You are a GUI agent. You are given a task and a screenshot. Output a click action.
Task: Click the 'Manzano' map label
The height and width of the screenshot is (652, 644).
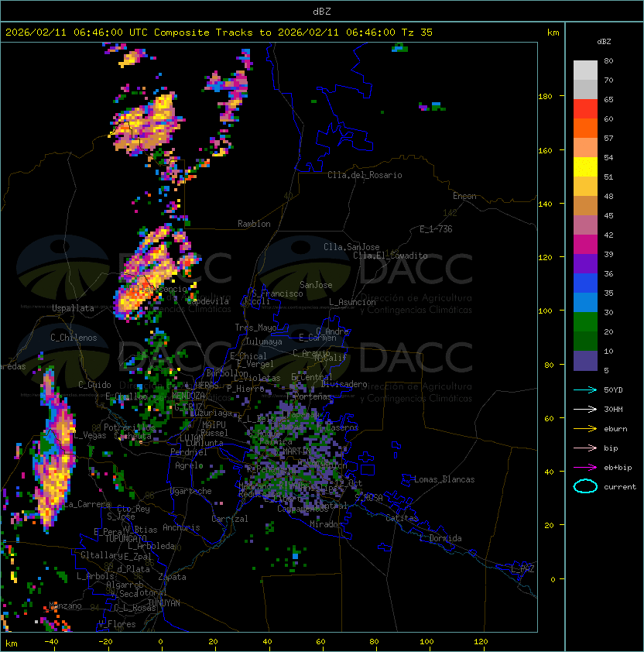[65, 606]
